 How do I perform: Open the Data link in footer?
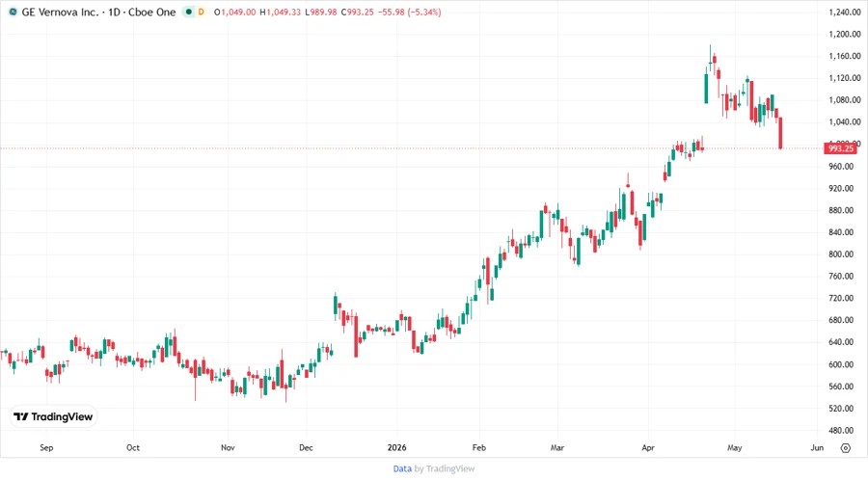[x=402, y=468]
